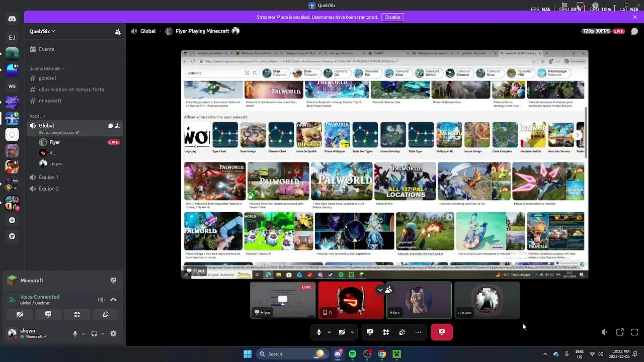Viewport: 644px width, 362px height.
Task: Start activity from call controls
Action: tap(386, 332)
